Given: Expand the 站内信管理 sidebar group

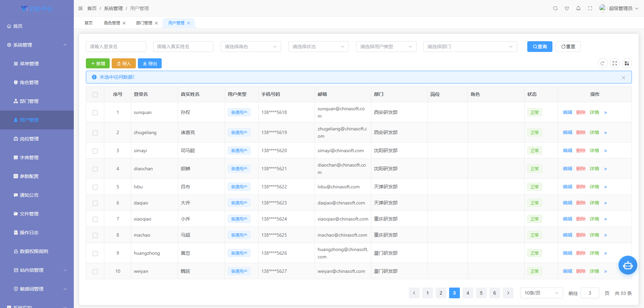Looking at the screenshot, I should [x=37, y=270].
